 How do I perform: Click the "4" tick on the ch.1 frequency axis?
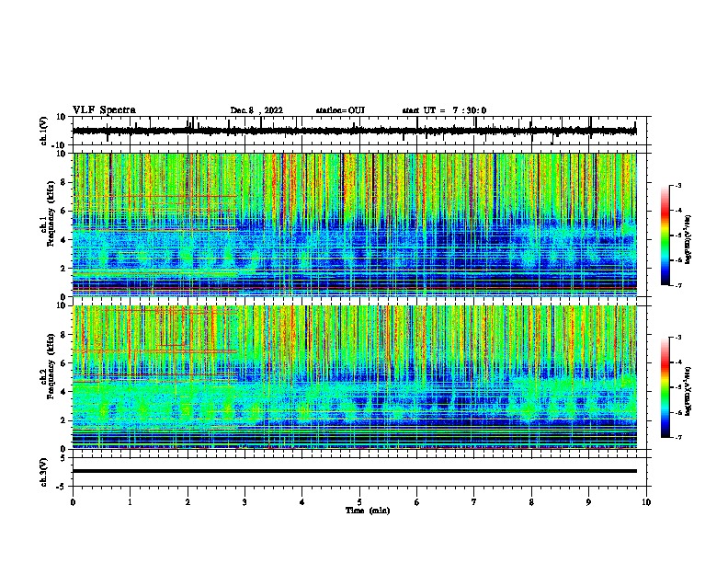click(63, 240)
